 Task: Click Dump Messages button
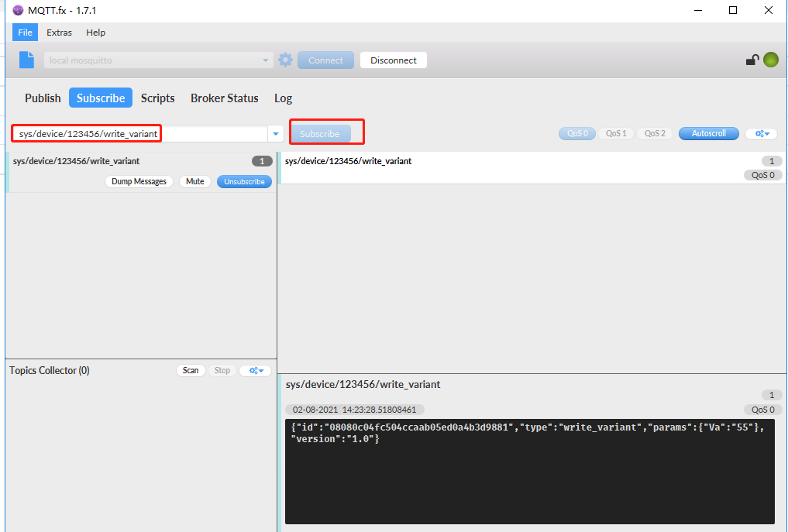tap(139, 181)
